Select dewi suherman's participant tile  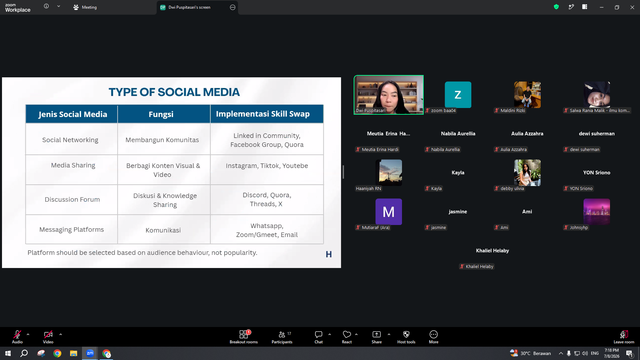(597, 134)
